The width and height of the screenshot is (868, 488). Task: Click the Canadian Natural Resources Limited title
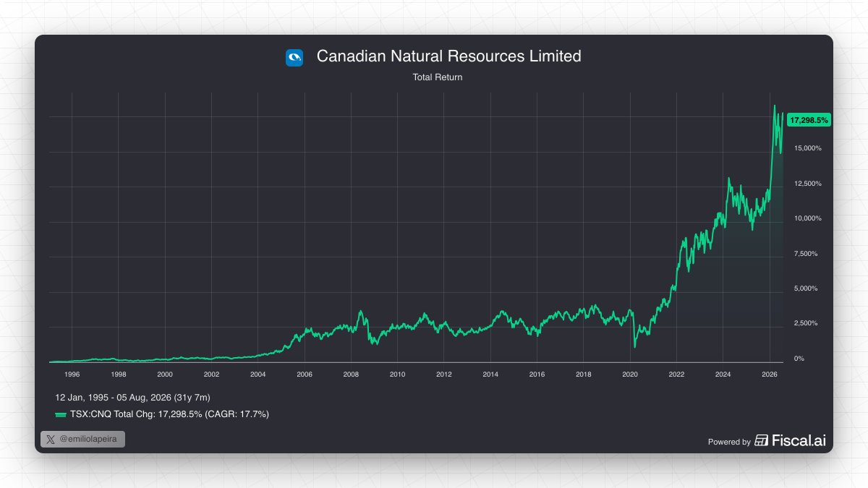(x=448, y=56)
